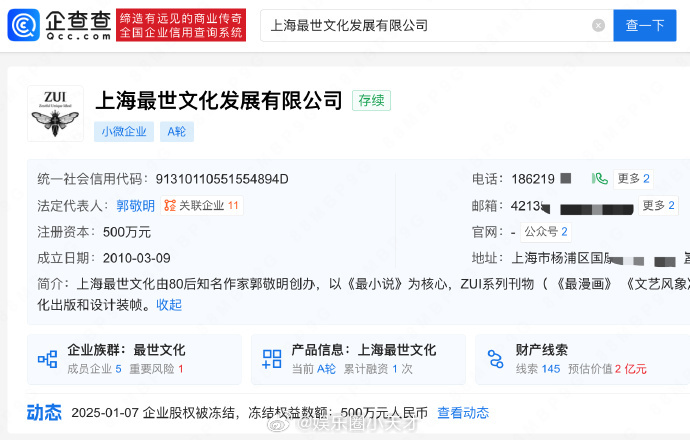Open 财产线索 card
690x440 pixels.
(583, 359)
